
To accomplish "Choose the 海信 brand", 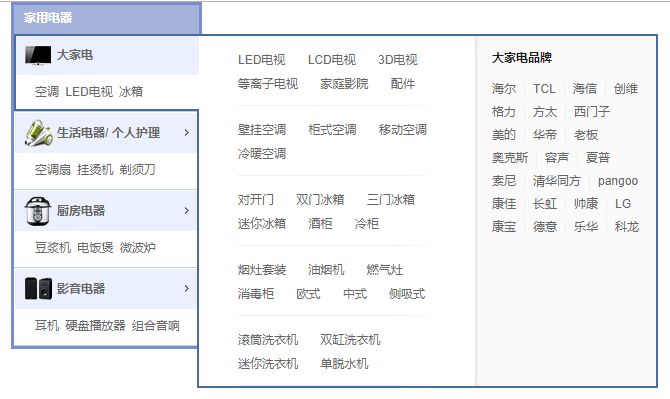I will click(585, 89).
